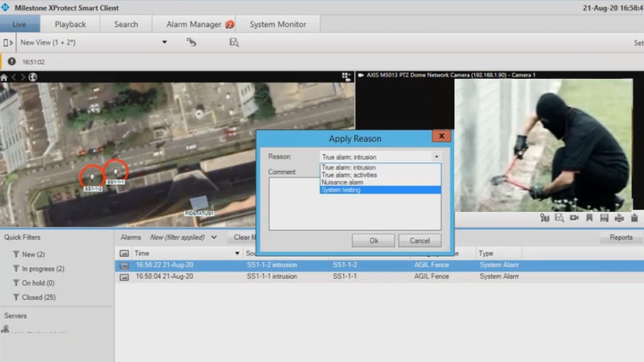644x362 pixels.
Task: Click the map overview grid icon
Action: (346, 77)
